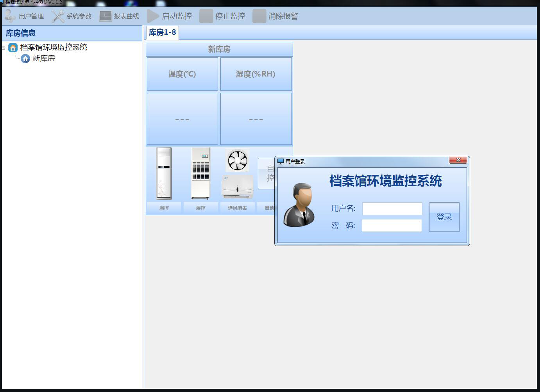Click the 登录 button
The width and height of the screenshot is (540, 392).
click(444, 217)
